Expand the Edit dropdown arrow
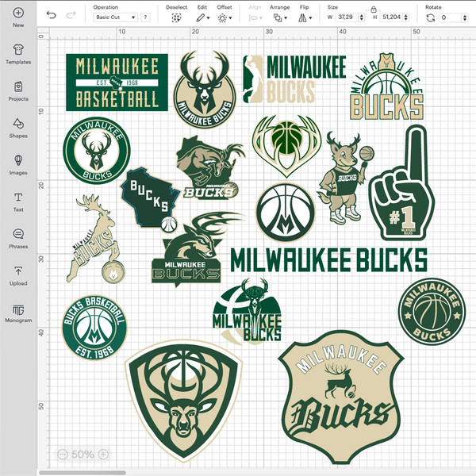 pos(208,18)
